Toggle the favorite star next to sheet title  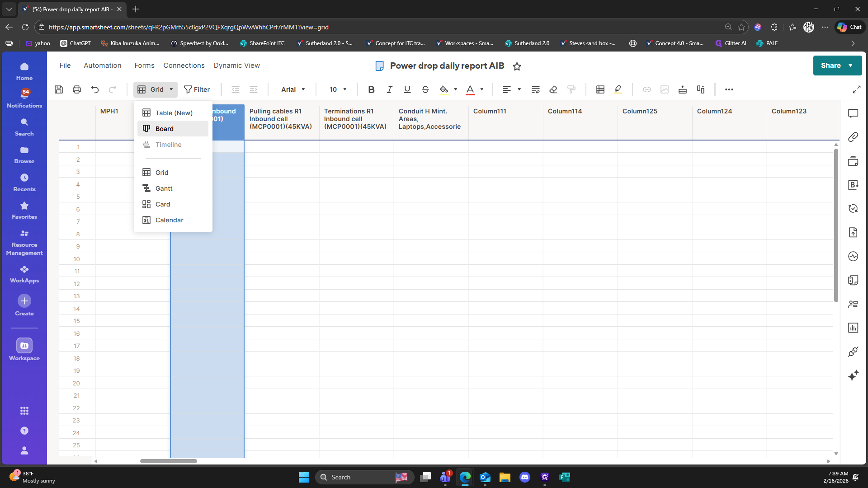coord(517,66)
